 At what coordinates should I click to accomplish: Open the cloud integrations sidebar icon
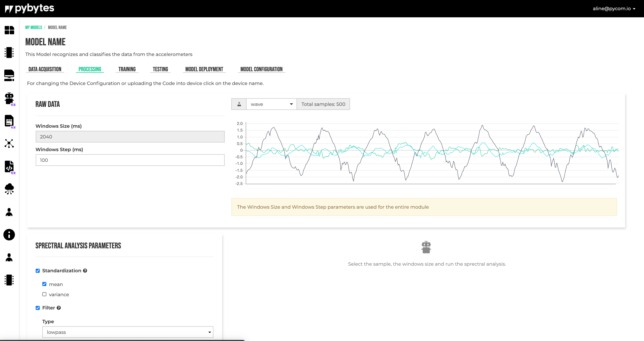[x=9, y=189]
